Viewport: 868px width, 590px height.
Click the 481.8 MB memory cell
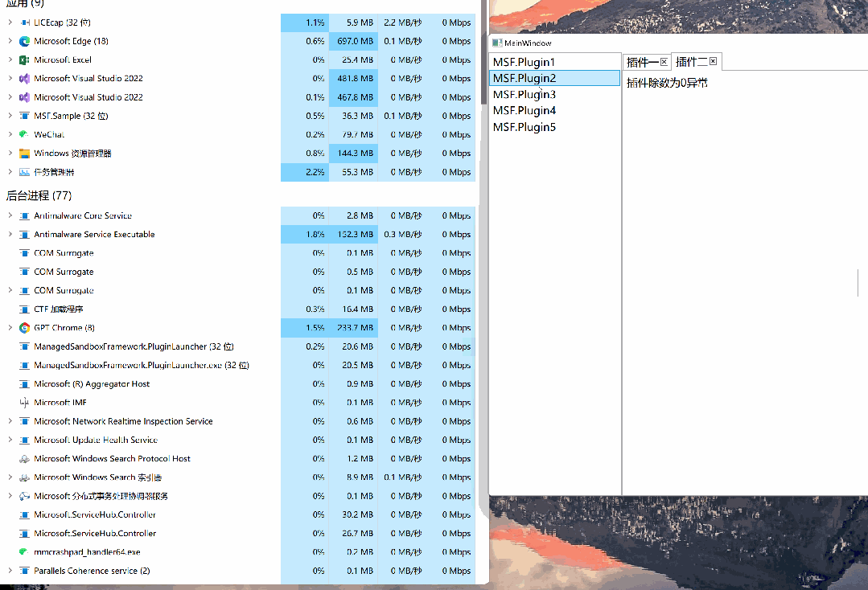(355, 79)
